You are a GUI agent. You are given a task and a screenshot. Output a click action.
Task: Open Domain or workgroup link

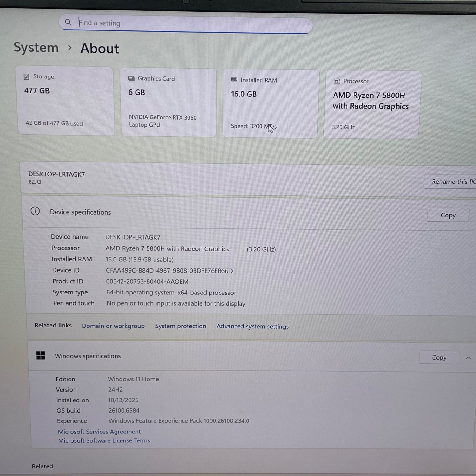113,326
